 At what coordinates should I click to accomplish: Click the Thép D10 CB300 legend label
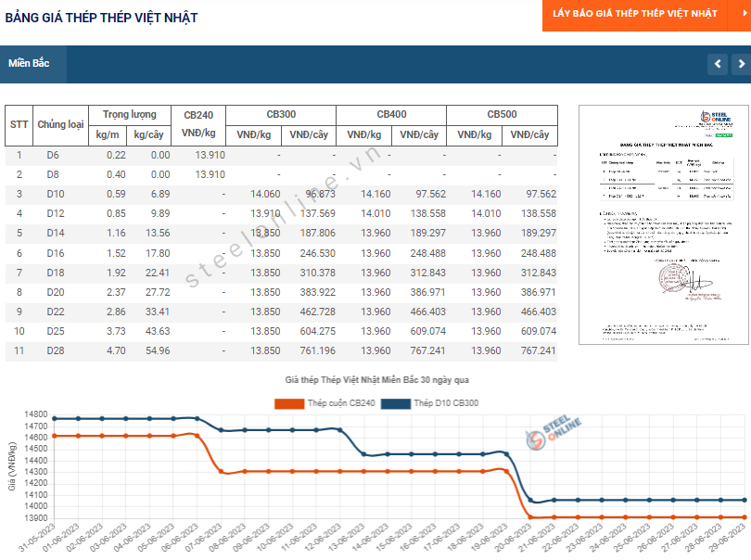tap(446, 403)
